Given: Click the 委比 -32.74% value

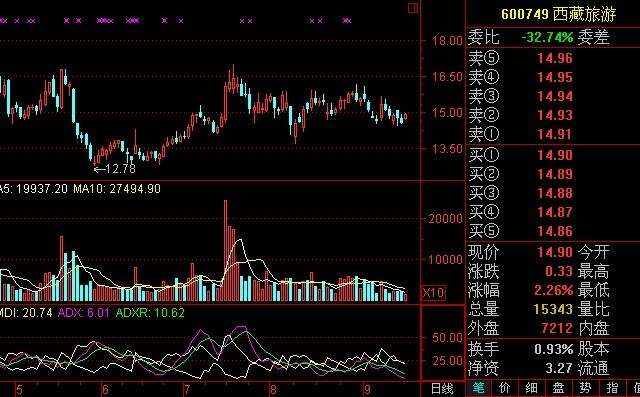Looking at the screenshot, I should coord(547,38).
